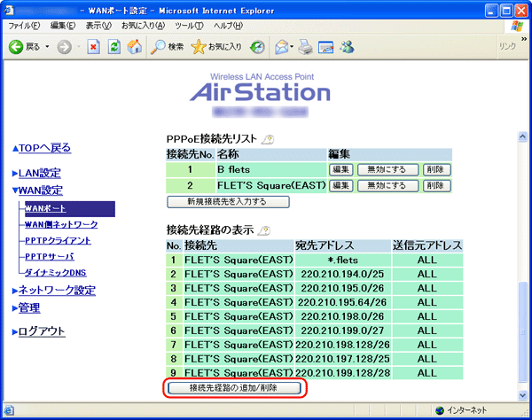
Task: Click 編集 button for B flets
Action: pos(341,170)
